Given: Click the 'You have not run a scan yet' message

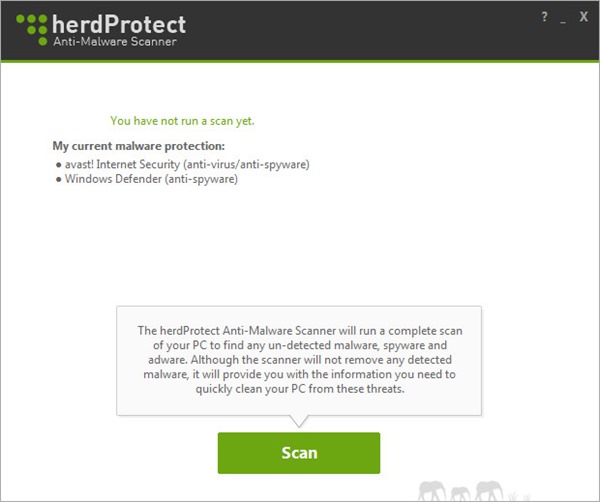Looking at the screenshot, I should [x=182, y=121].
